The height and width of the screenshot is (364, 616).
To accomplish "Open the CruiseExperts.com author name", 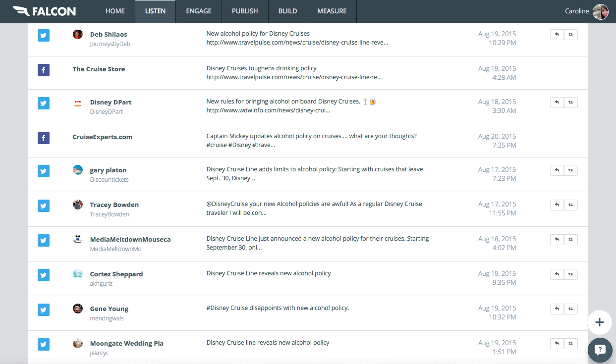I will click(x=102, y=137).
